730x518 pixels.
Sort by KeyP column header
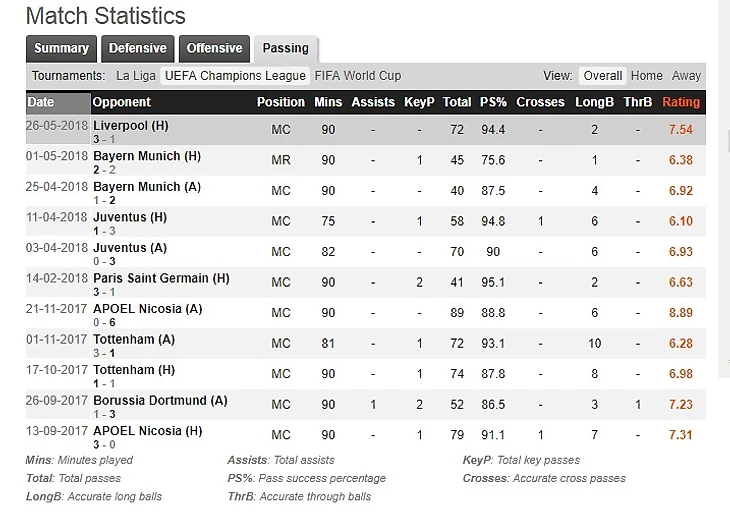[x=420, y=102]
